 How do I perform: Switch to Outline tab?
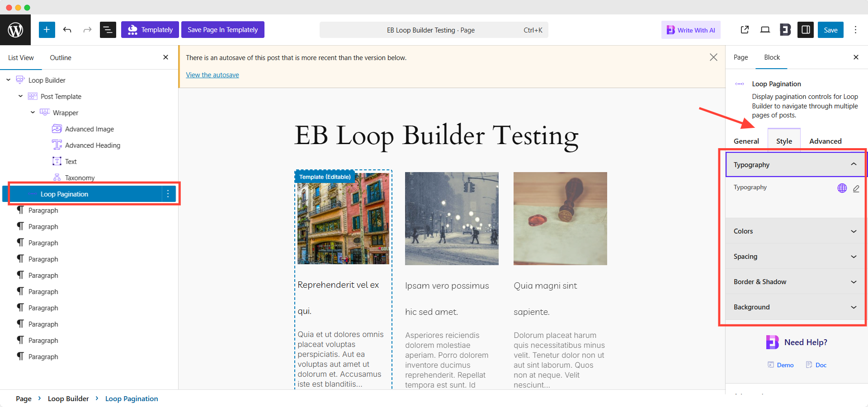(61, 58)
